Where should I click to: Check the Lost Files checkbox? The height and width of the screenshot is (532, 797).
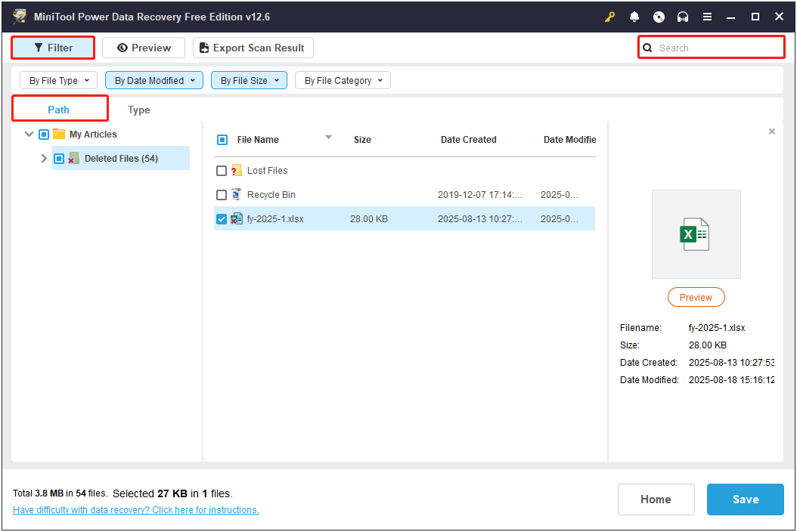(222, 170)
